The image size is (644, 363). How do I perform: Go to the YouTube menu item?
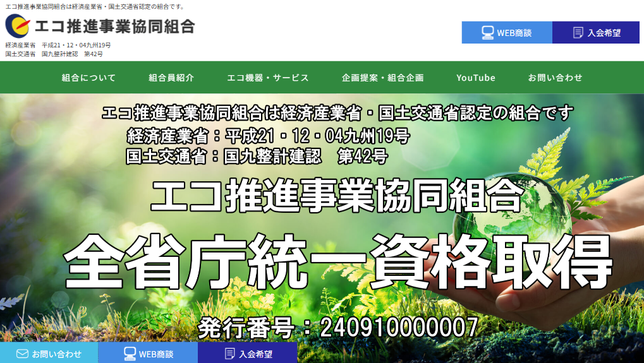476,78
